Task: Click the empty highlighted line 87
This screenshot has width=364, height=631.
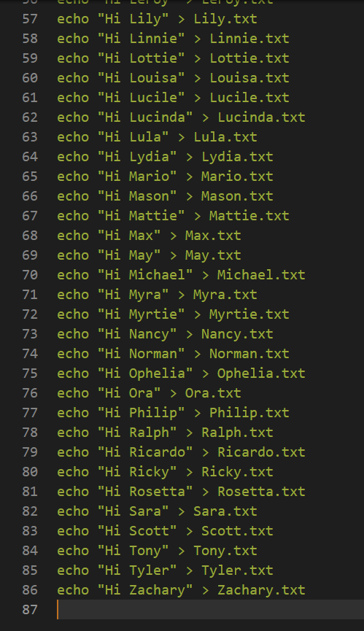Action: click(210, 610)
